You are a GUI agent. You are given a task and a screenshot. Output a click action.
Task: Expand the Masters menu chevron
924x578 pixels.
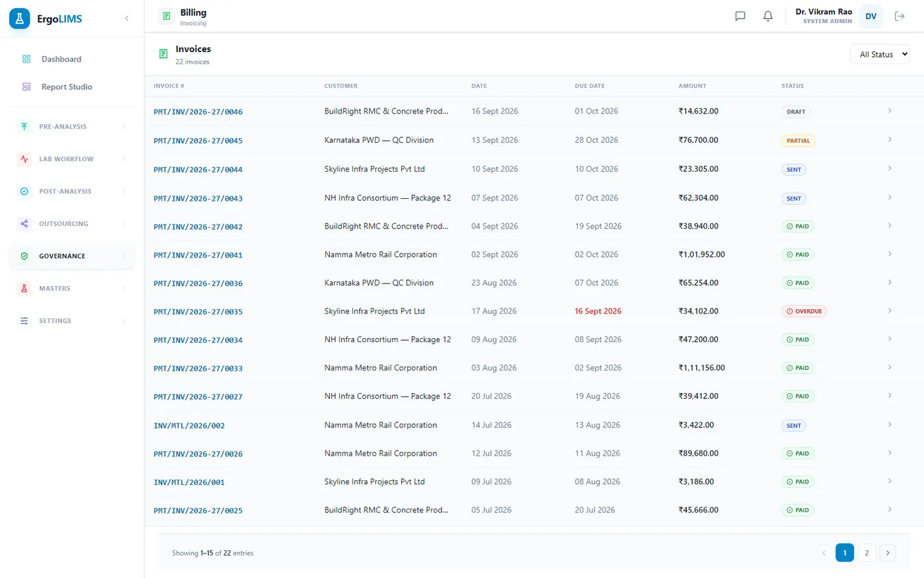click(x=123, y=288)
